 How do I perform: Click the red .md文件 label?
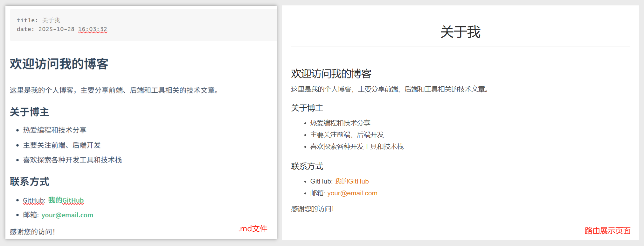click(x=253, y=229)
